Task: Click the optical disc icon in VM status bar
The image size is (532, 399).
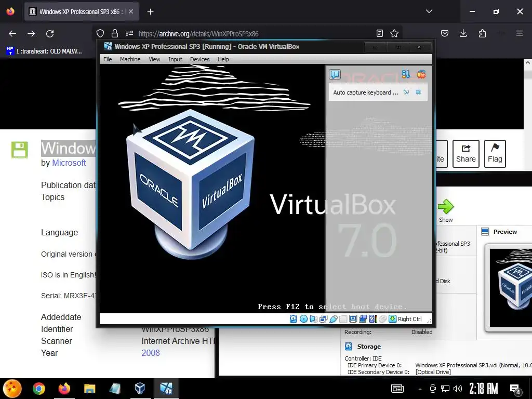Action: pos(303,319)
